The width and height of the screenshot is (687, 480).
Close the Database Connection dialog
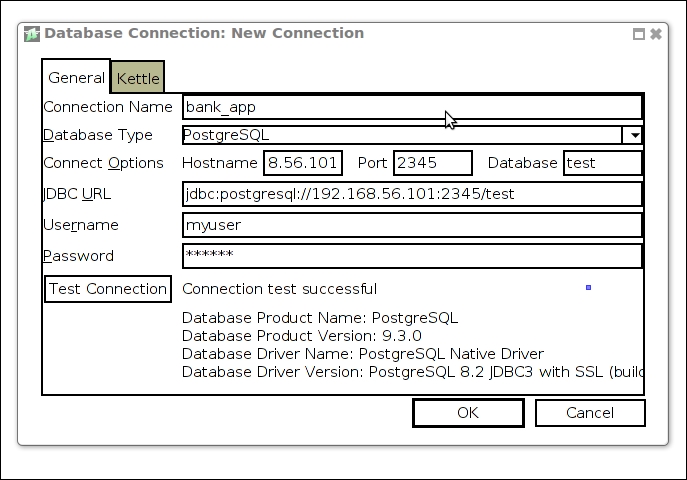pos(656,34)
